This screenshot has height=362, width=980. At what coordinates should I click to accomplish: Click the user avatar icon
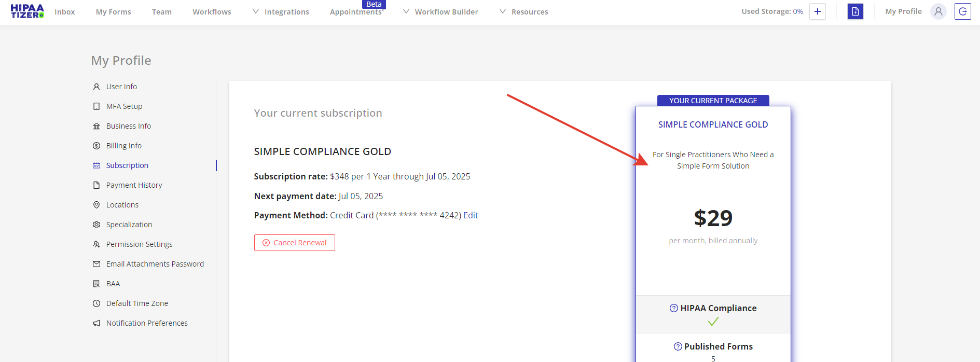pyautogui.click(x=938, y=11)
